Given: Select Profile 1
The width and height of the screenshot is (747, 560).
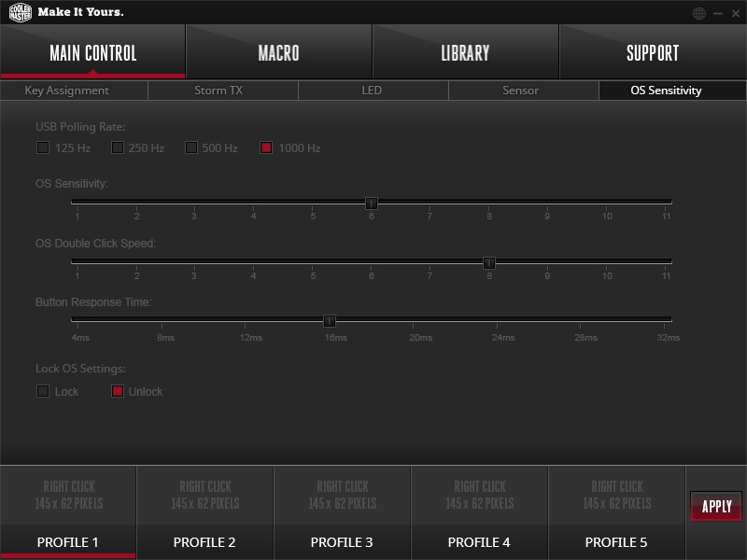Looking at the screenshot, I should pyautogui.click(x=67, y=542).
